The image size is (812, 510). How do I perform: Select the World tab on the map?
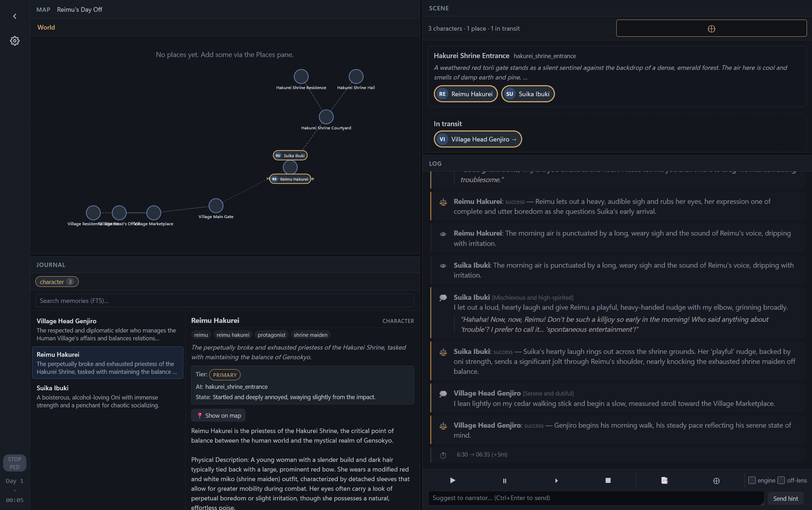pos(46,27)
